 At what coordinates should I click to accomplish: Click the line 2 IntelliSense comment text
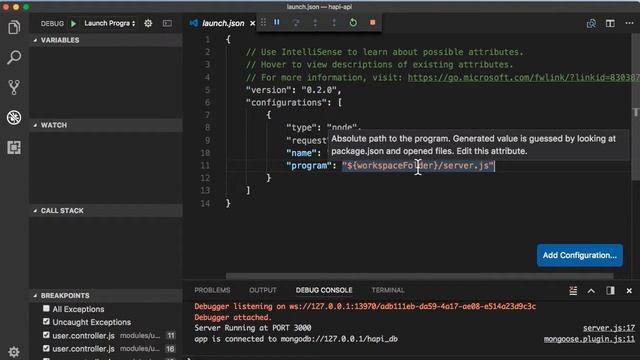pyautogui.click(x=384, y=52)
